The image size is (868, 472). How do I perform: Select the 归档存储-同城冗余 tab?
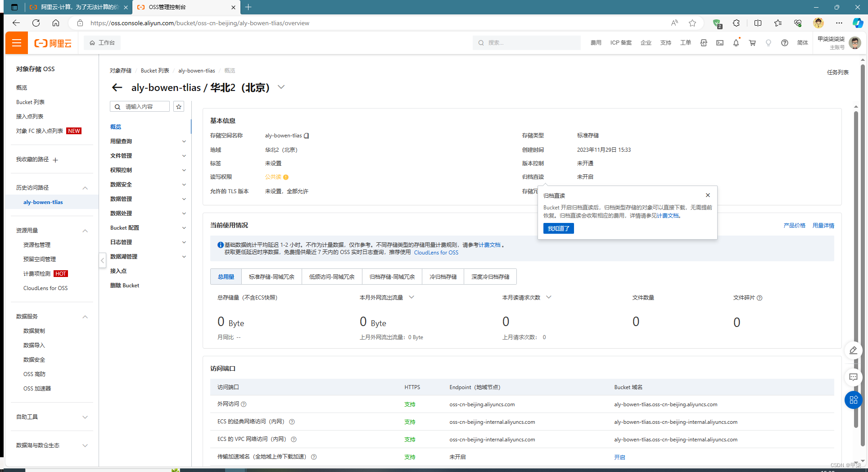[392, 277]
